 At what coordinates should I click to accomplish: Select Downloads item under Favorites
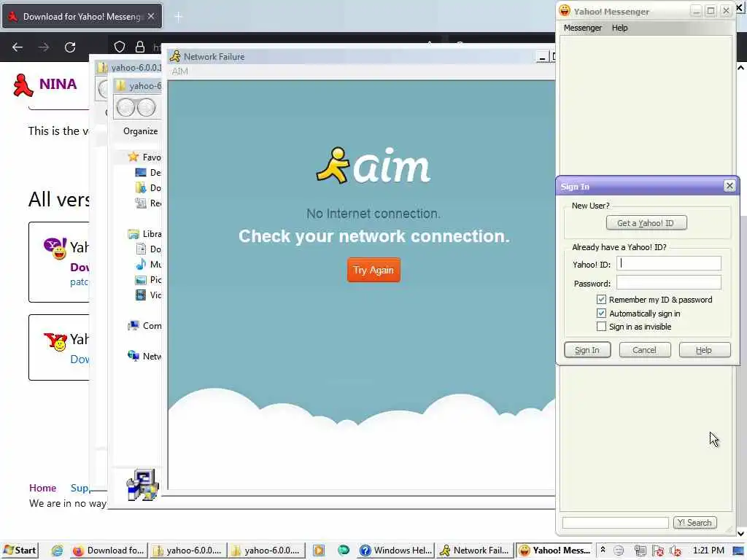pos(148,187)
